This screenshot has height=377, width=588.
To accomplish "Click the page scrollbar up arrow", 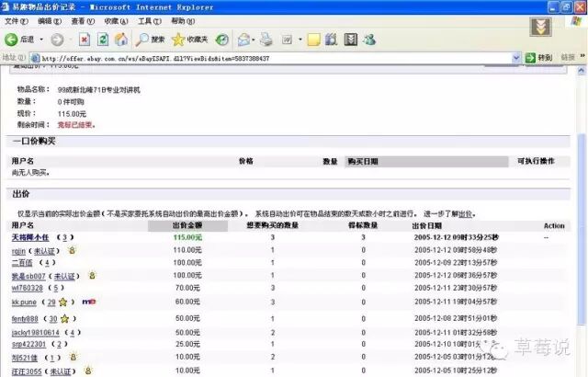I will pyautogui.click(x=581, y=71).
